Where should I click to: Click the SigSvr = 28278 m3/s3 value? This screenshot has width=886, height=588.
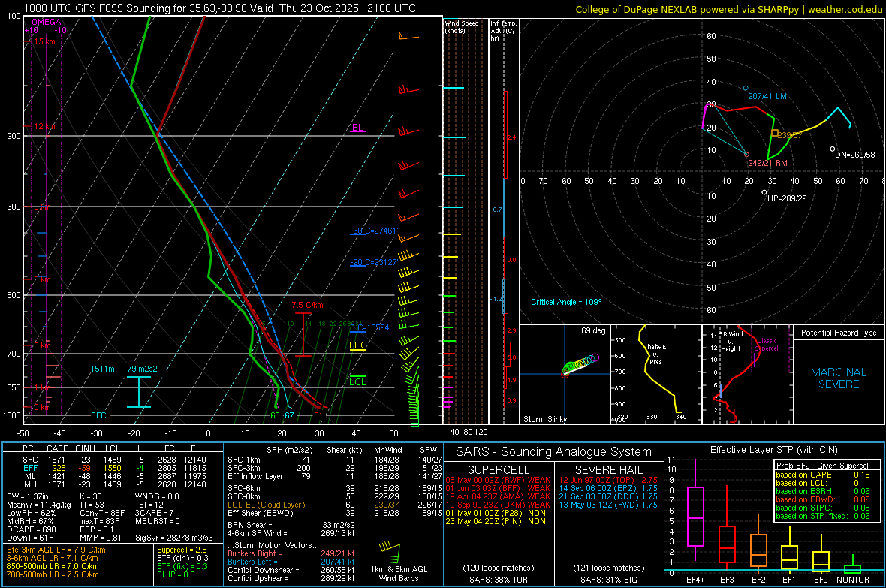click(174, 538)
